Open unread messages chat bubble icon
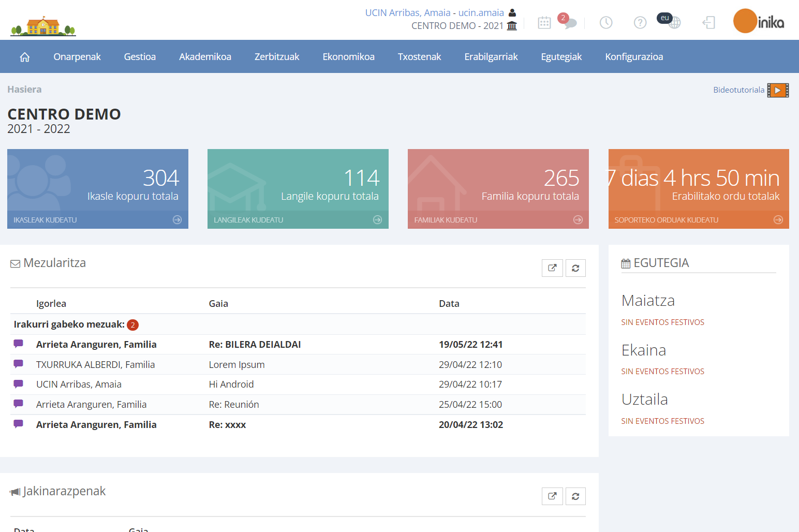This screenshot has width=799, height=532. click(570, 23)
